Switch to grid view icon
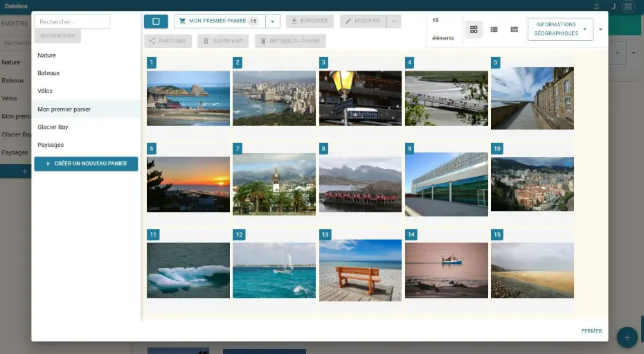 click(474, 30)
